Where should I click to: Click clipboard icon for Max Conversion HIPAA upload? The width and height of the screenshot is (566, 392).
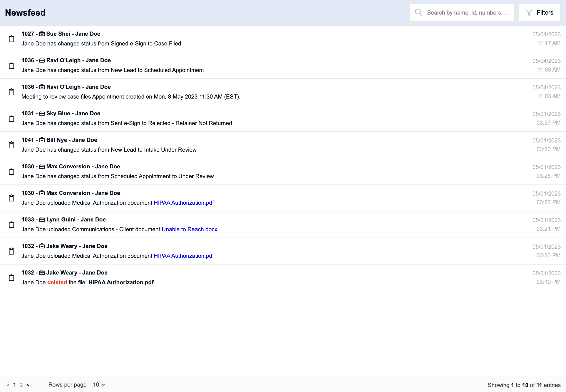(12, 198)
